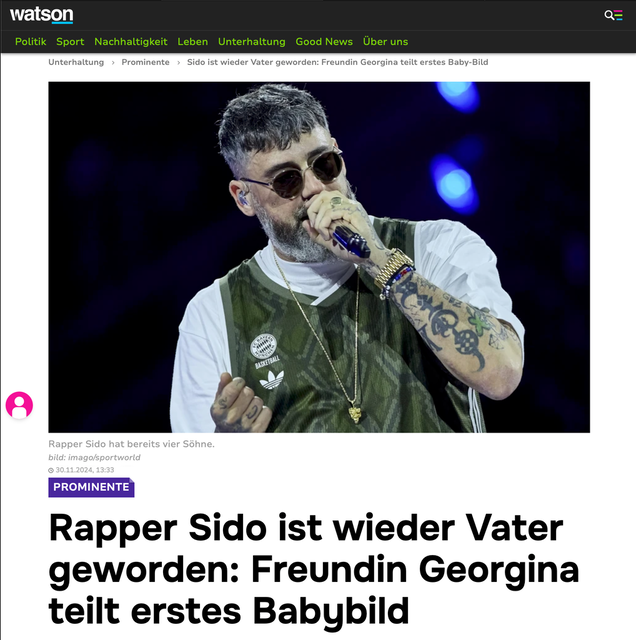Click the imago/sportworld image credit
Image resolution: width=636 pixels, height=640 pixels.
coord(94,457)
